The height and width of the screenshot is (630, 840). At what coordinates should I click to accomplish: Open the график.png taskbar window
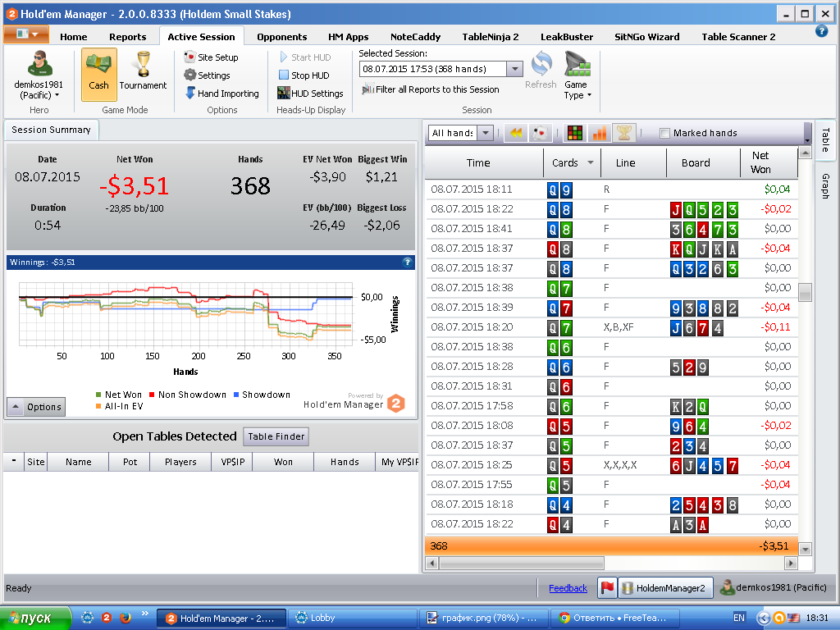point(484,619)
